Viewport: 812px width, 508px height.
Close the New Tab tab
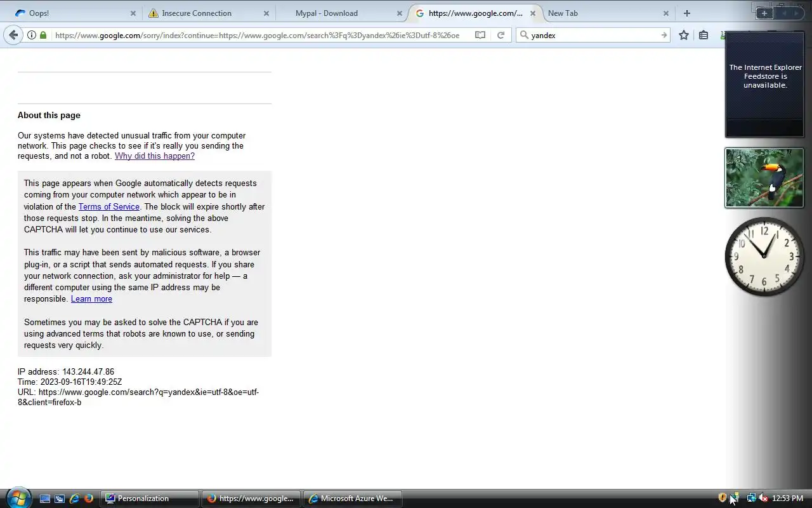[666, 13]
